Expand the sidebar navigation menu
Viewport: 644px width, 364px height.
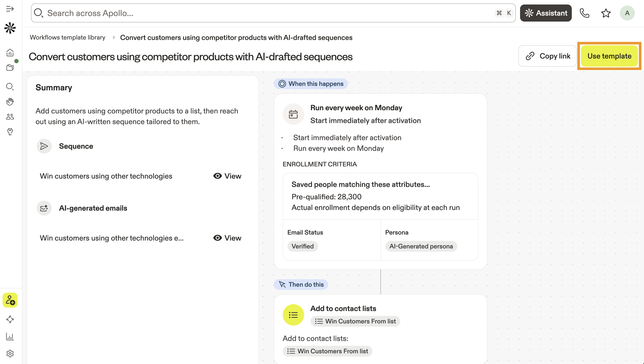pyautogui.click(x=10, y=9)
